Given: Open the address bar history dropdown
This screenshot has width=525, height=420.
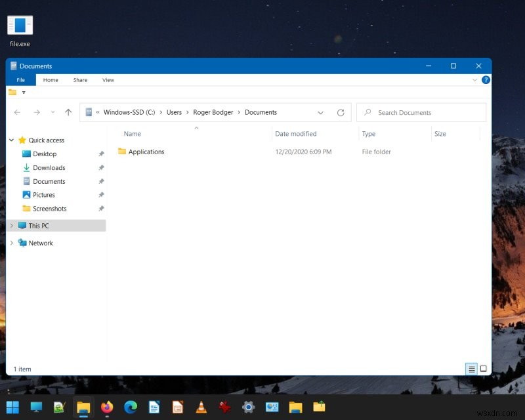Looking at the screenshot, I should tap(321, 112).
